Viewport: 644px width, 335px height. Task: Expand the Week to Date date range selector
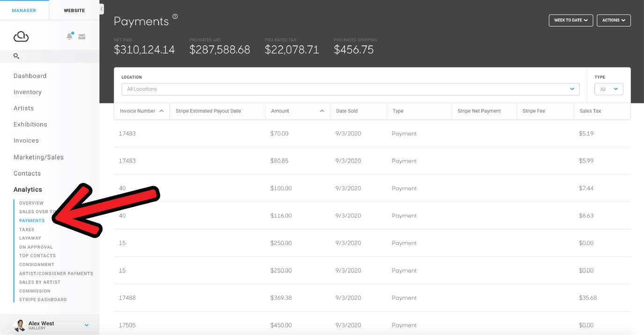point(571,20)
